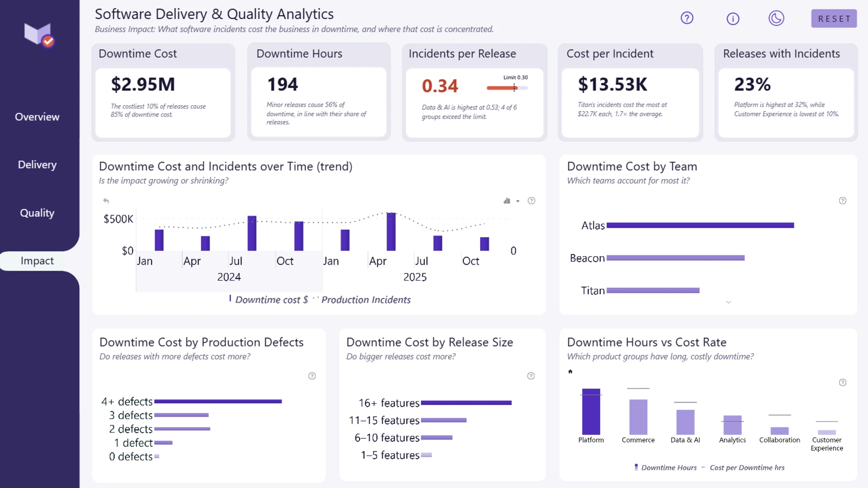Click the 11–15 features bar
The height and width of the screenshot is (488, 868).
pos(443,420)
